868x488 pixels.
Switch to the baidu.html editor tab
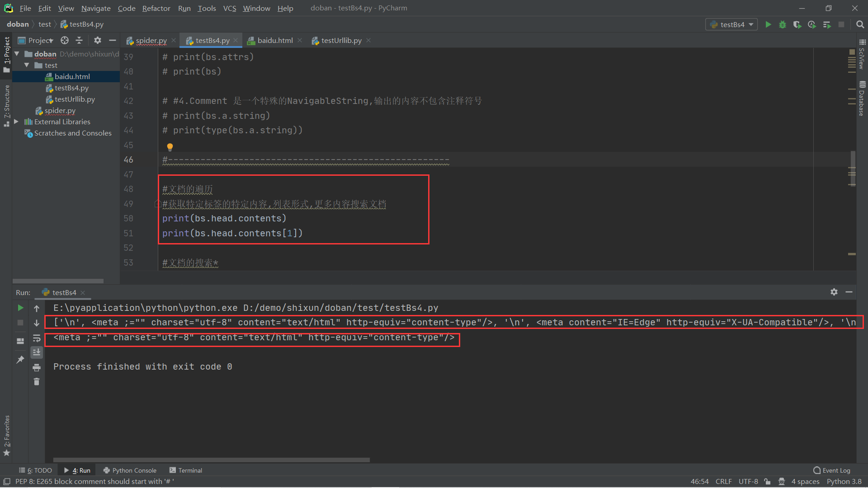click(274, 40)
